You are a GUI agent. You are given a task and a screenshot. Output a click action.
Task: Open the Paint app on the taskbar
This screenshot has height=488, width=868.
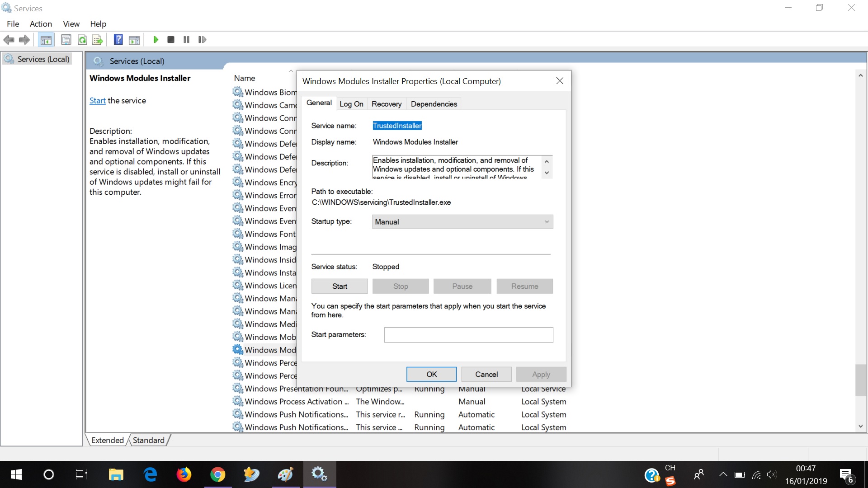pyautogui.click(x=286, y=474)
